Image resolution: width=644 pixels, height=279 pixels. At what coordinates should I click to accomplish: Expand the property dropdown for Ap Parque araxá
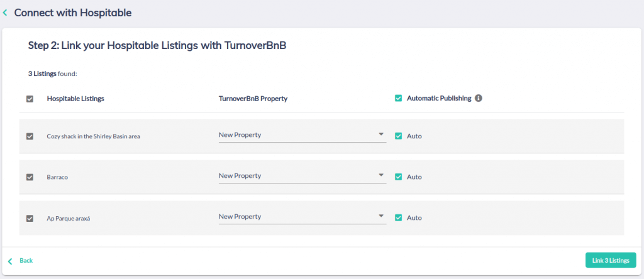[x=303, y=217]
